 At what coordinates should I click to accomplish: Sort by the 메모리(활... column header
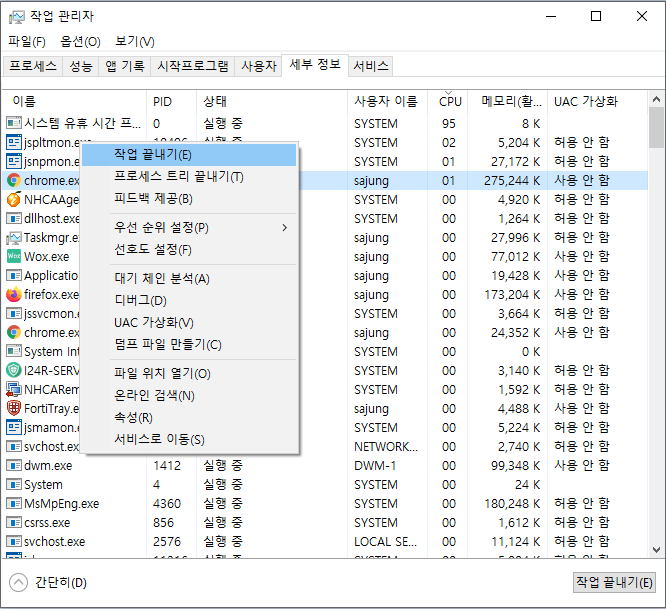pyautogui.click(x=508, y=102)
